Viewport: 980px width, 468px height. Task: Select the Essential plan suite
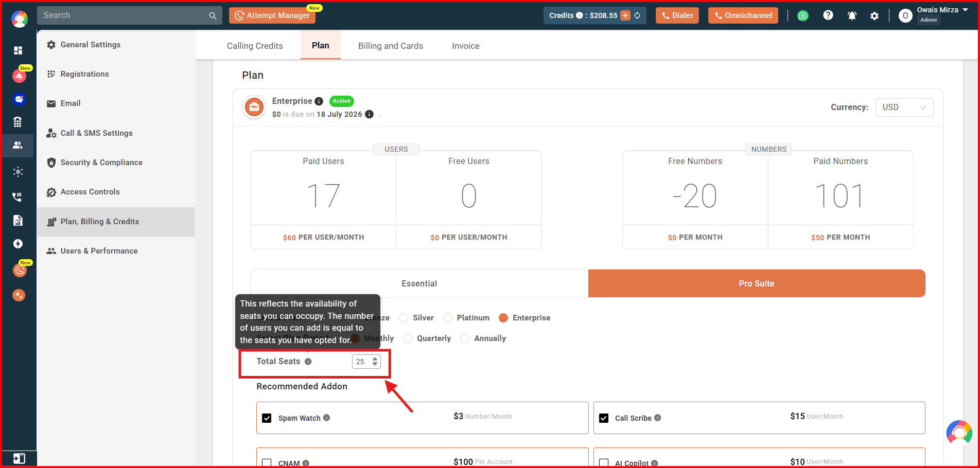coord(419,283)
